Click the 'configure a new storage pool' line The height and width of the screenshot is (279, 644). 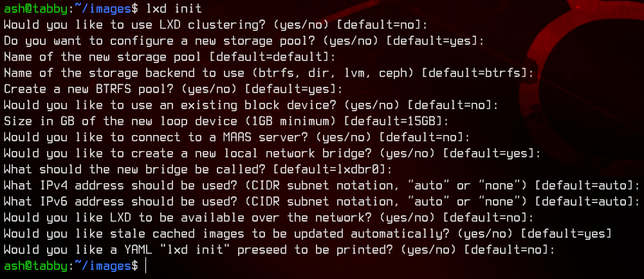pos(244,40)
